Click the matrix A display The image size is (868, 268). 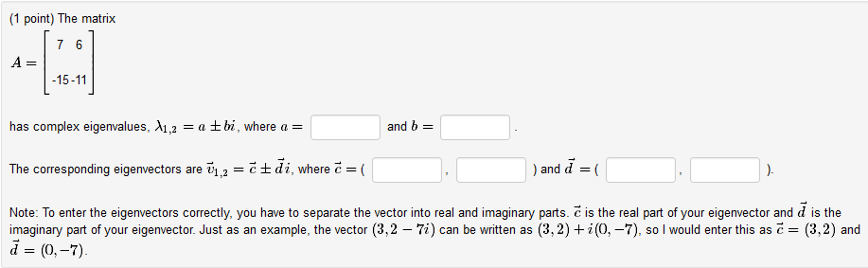coord(53,62)
